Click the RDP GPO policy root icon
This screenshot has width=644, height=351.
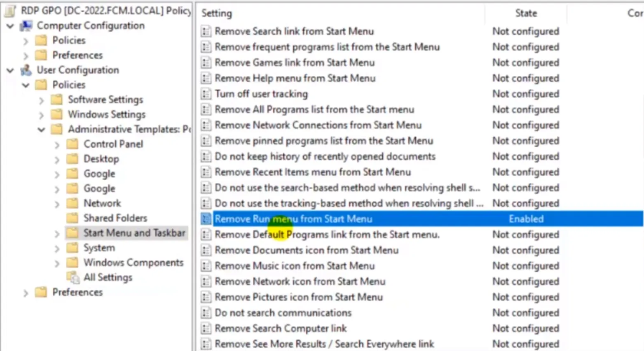(10, 11)
